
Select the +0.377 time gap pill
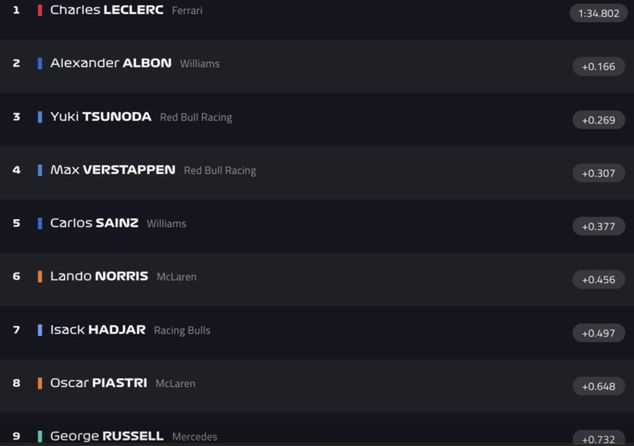[598, 226]
